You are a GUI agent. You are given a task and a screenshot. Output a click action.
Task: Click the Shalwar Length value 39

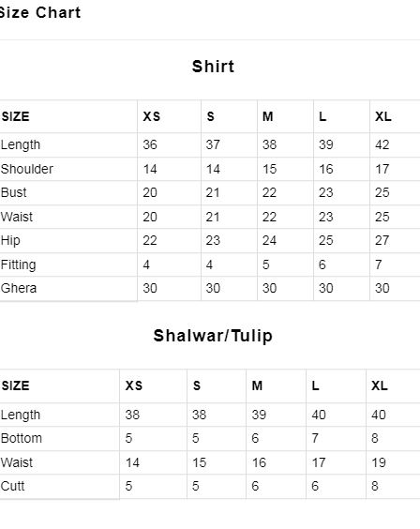(x=259, y=415)
